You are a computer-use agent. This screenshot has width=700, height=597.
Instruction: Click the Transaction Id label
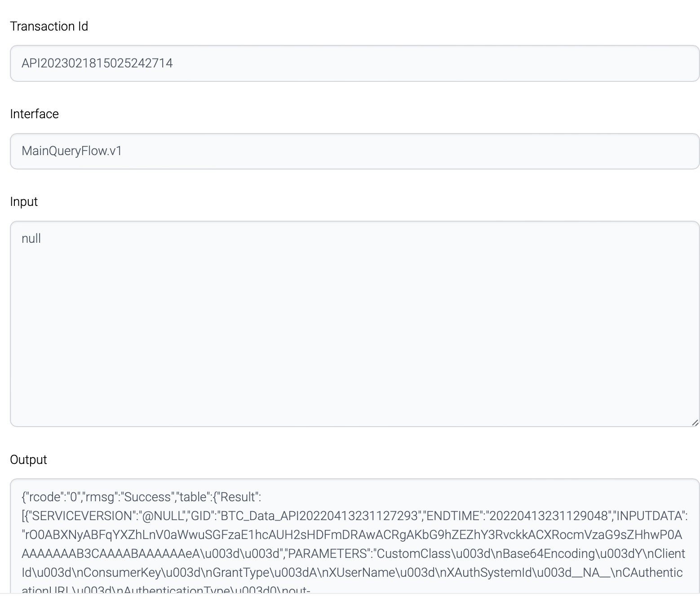(49, 27)
